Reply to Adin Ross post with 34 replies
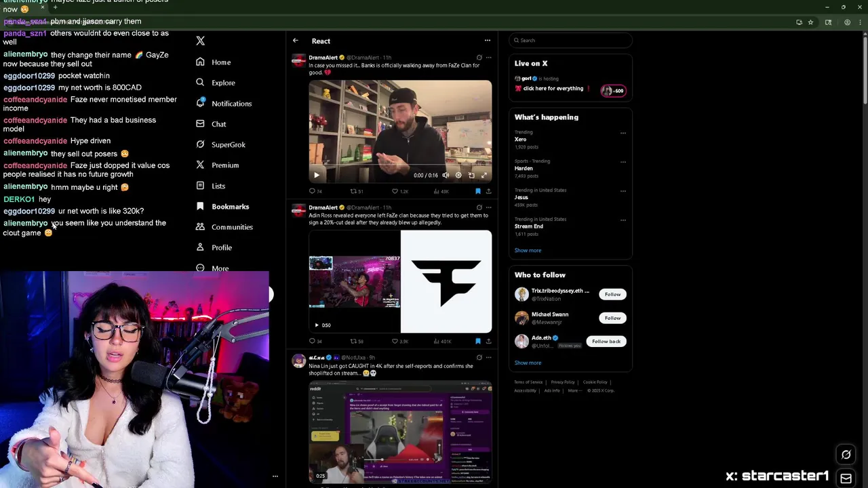The width and height of the screenshot is (868, 488). (x=315, y=341)
